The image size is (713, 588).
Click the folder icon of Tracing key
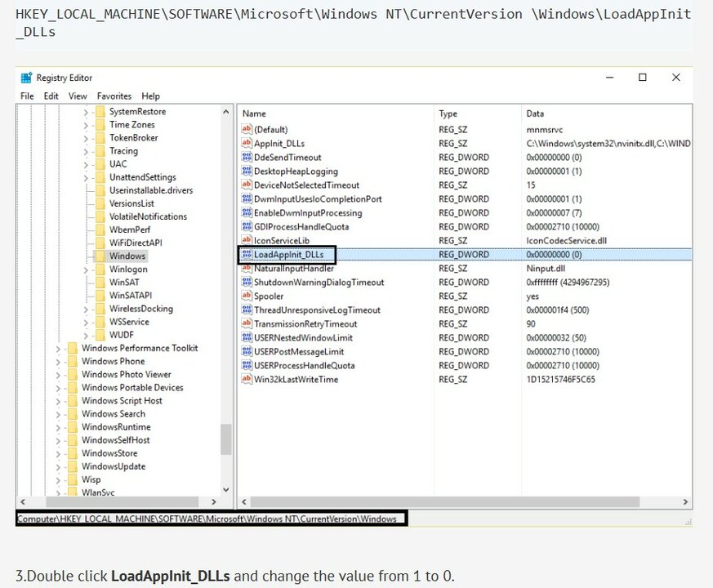(x=100, y=151)
